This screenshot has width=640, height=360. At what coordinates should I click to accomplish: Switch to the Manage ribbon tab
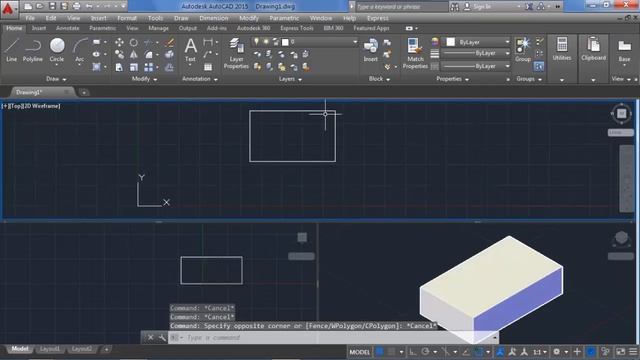tap(158, 28)
